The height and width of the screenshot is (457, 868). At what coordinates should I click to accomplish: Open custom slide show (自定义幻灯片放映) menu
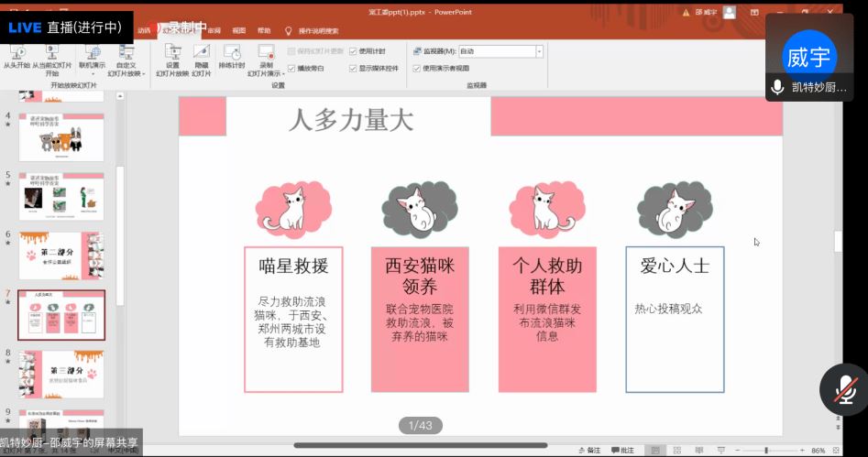[126, 60]
